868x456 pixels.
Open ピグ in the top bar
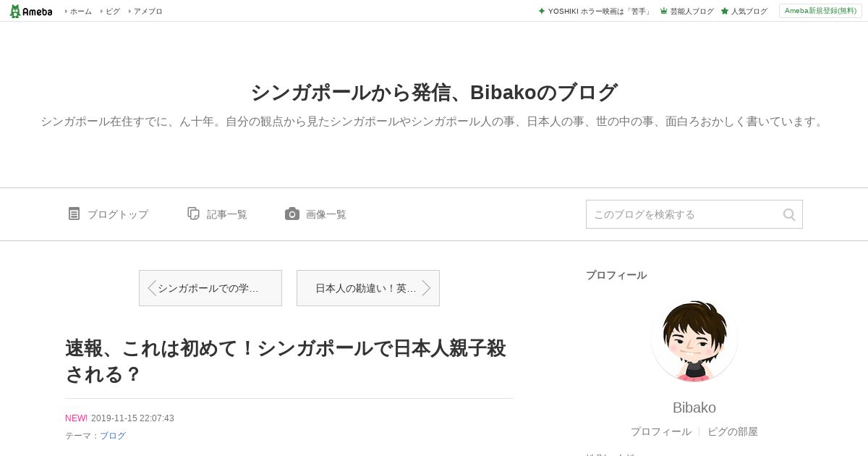[111, 11]
